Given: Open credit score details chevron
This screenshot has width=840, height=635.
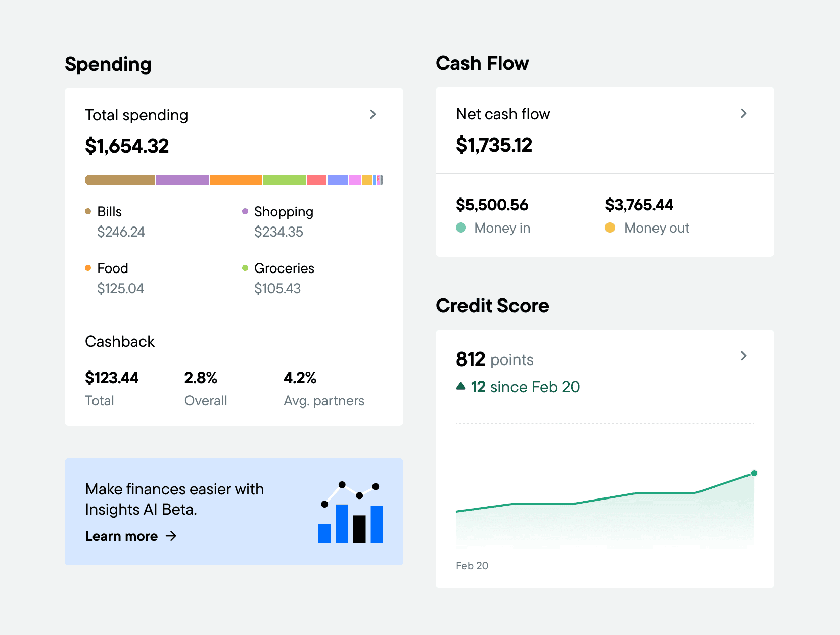Looking at the screenshot, I should [x=743, y=356].
